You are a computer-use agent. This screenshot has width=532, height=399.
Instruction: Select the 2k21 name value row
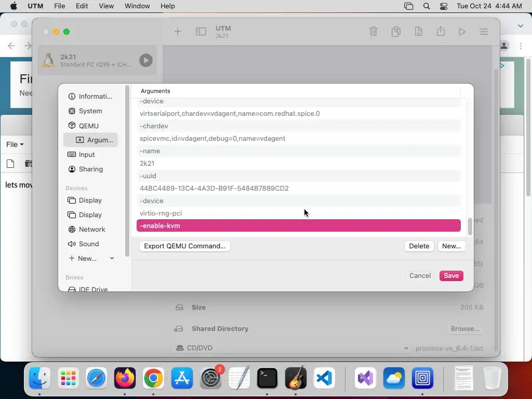point(299,163)
